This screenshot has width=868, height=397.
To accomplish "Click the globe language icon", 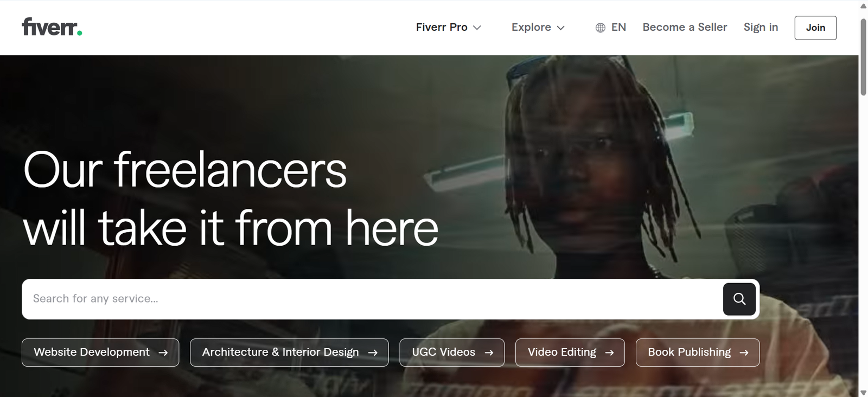I will (x=600, y=28).
